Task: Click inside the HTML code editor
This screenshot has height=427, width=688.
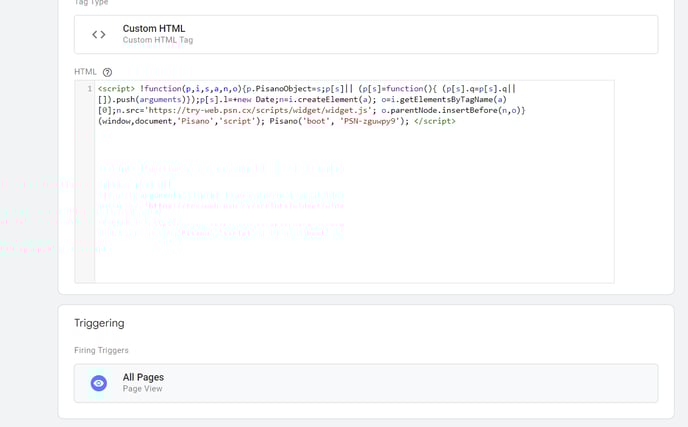Action: click(x=354, y=182)
